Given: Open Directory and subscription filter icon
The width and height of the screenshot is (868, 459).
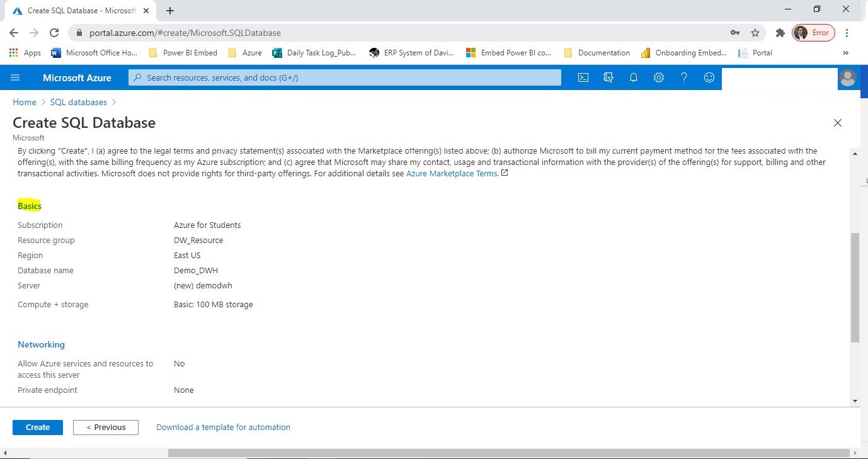Looking at the screenshot, I should pos(608,77).
